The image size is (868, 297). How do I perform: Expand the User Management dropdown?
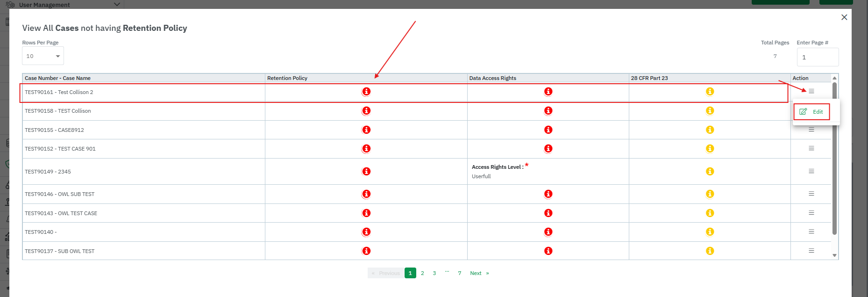click(117, 5)
